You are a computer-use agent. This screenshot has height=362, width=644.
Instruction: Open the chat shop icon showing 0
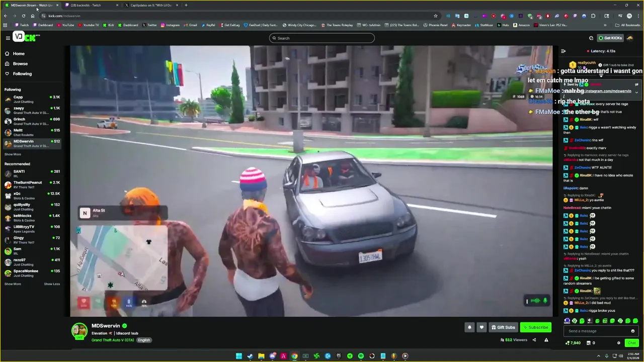coord(591,343)
